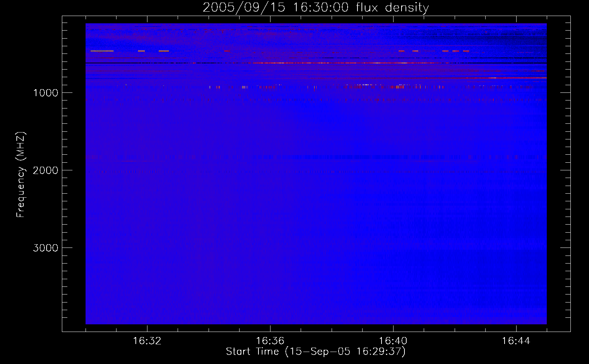Click the plot title "2005/09/15 16:30:00 flux density"
Image resolution: width=589 pixels, height=364 pixels.
tap(316, 8)
